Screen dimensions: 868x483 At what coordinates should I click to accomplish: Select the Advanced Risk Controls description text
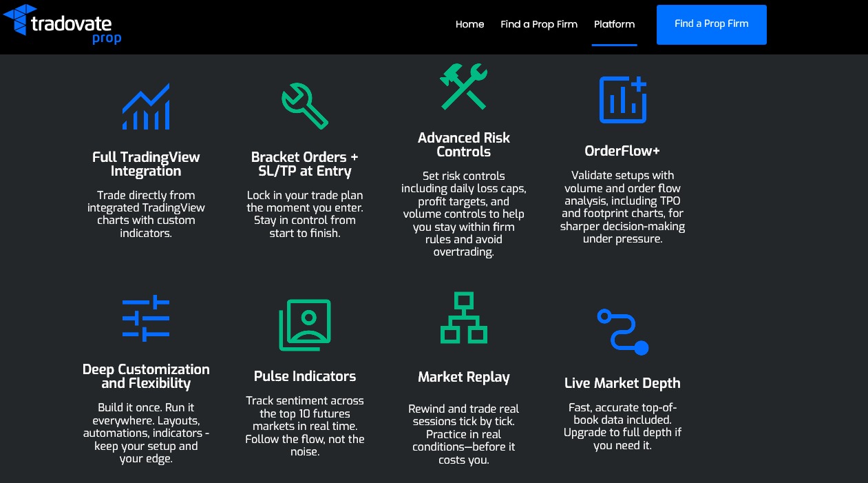pos(463,214)
